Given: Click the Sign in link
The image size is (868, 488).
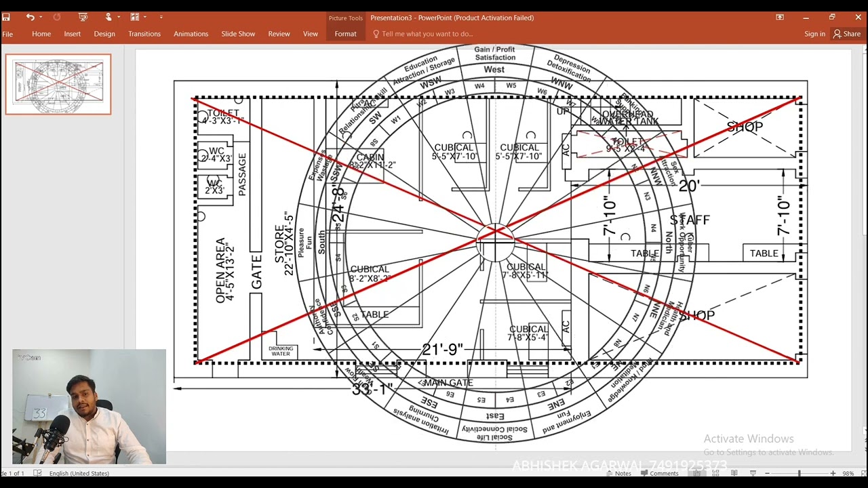Looking at the screenshot, I should (x=814, y=34).
